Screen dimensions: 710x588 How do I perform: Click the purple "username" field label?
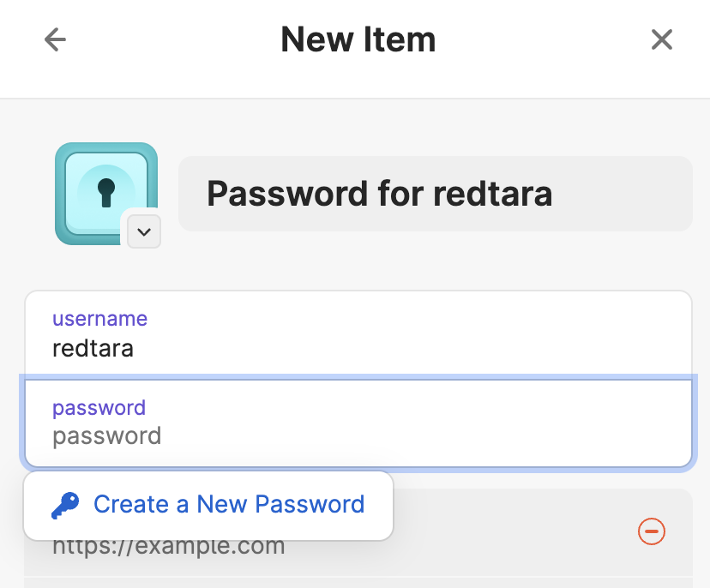click(99, 319)
